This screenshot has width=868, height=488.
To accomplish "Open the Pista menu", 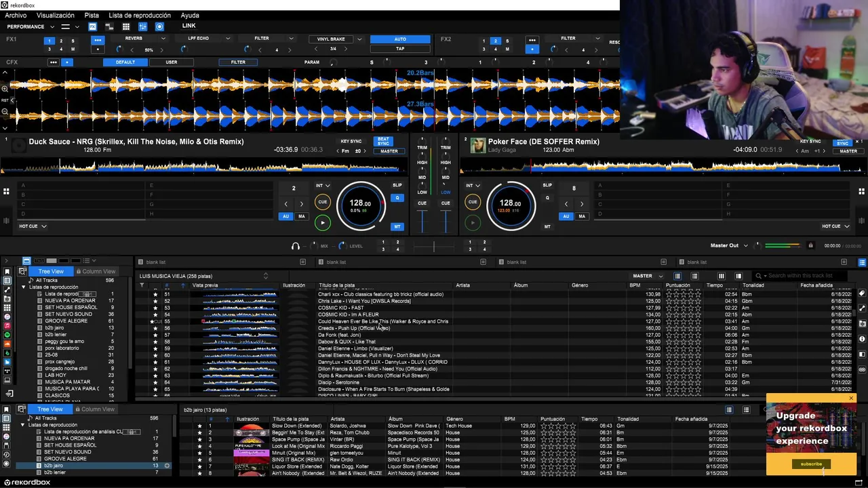I will click(92, 15).
